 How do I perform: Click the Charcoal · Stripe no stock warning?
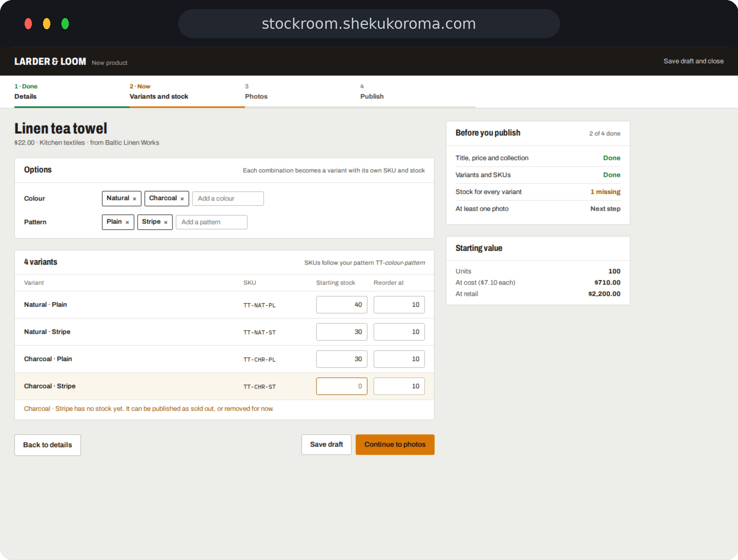[x=148, y=409]
